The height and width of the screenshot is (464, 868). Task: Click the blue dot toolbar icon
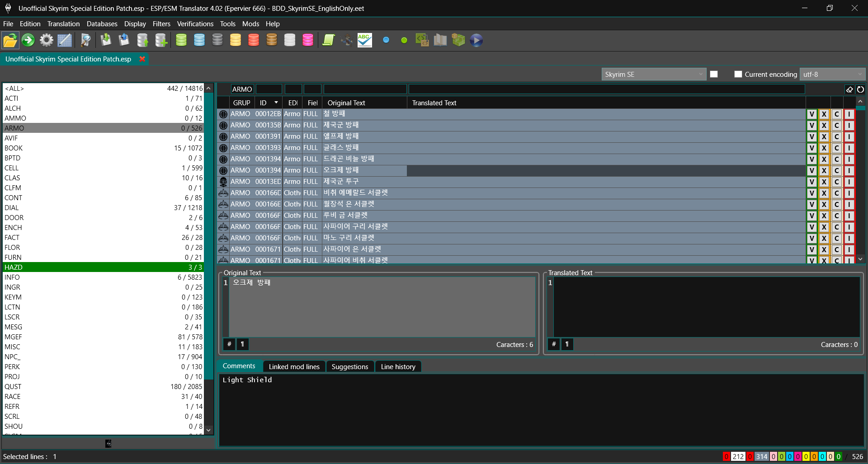(386, 40)
